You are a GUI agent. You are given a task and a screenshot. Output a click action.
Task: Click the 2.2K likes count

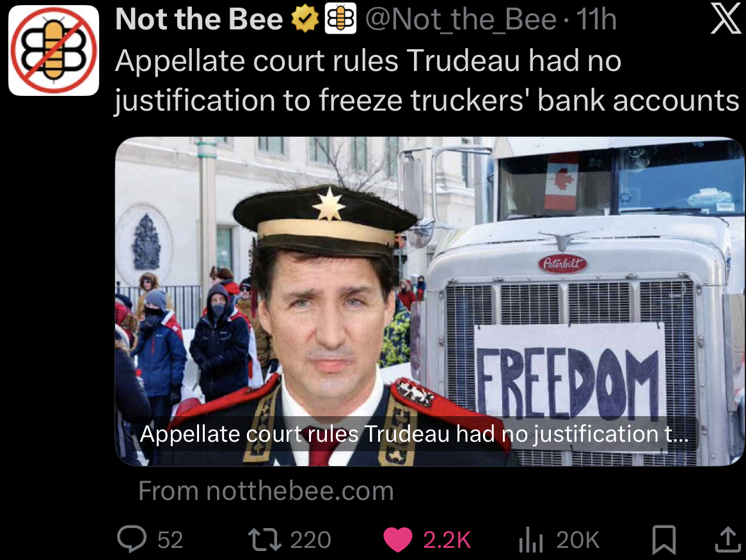tap(447, 540)
